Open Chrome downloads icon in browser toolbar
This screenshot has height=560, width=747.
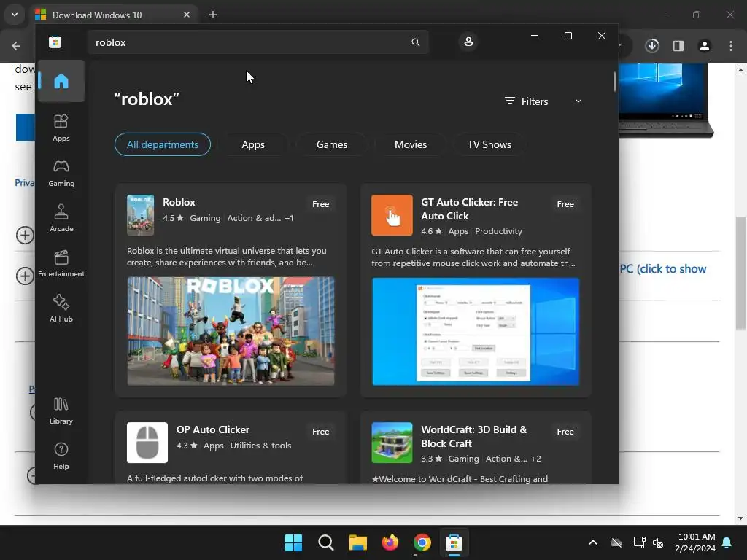652,46
